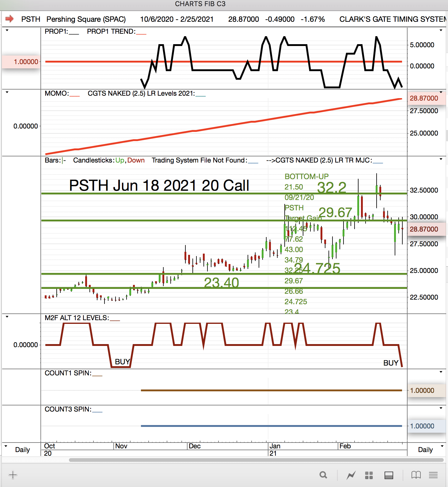Viewport: 448px width, 487px height.
Task: Click the COUNT1 SPIN 1.00000 value tag
Action: tap(426, 390)
